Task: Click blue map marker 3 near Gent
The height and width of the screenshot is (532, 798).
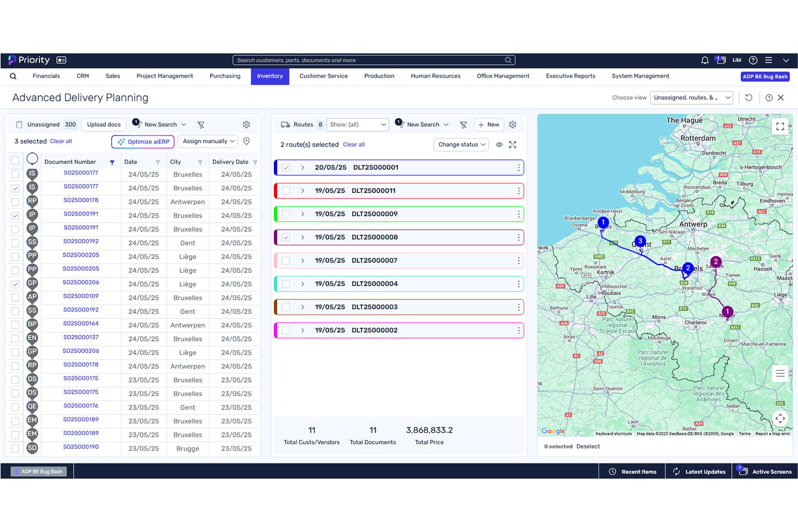Action: coord(640,241)
